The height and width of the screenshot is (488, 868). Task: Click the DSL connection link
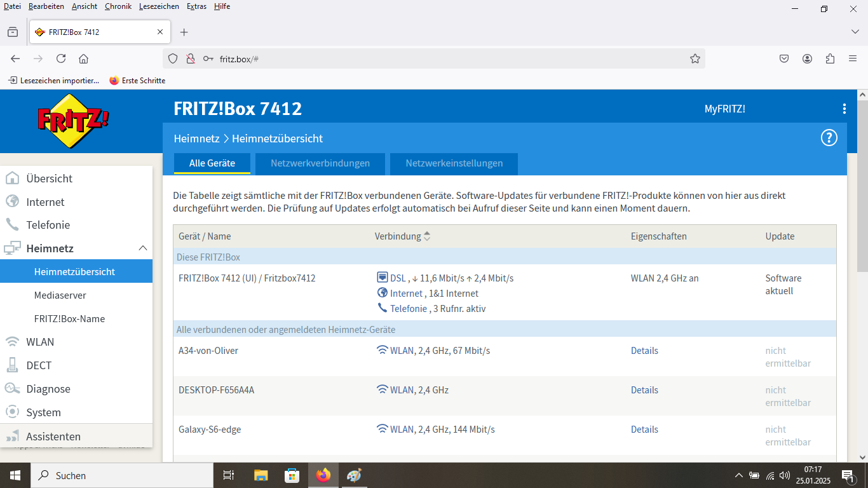point(398,278)
